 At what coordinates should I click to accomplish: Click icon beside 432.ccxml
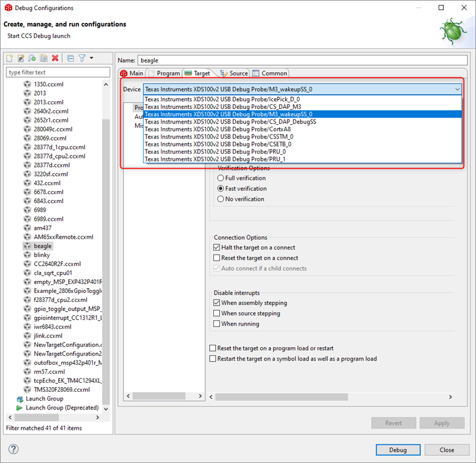coord(27,183)
